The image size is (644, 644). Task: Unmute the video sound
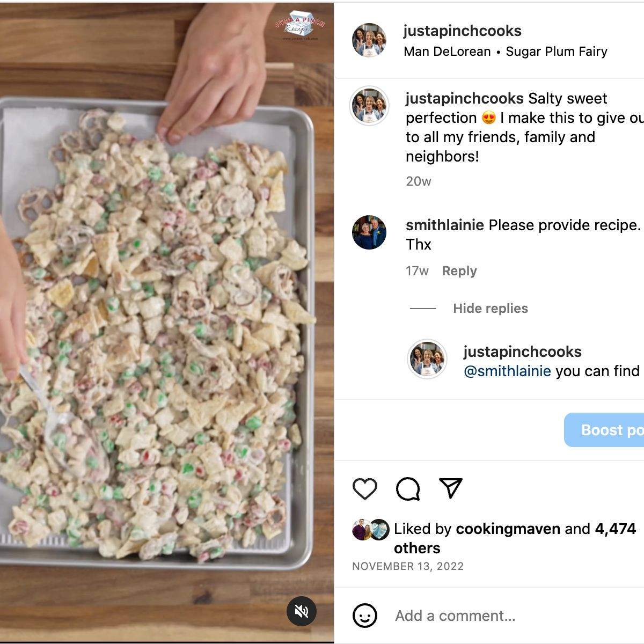point(302,611)
